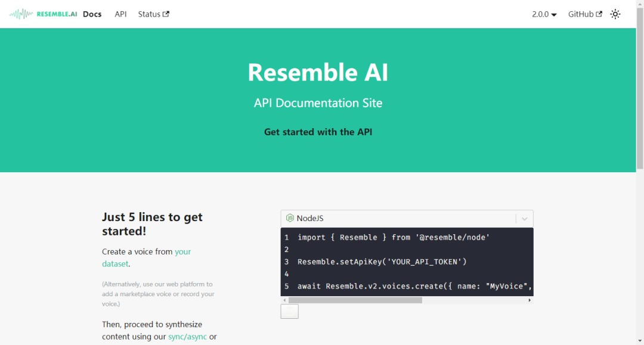Open the NodeJS language selector
This screenshot has height=345, width=644.
point(407,218)
